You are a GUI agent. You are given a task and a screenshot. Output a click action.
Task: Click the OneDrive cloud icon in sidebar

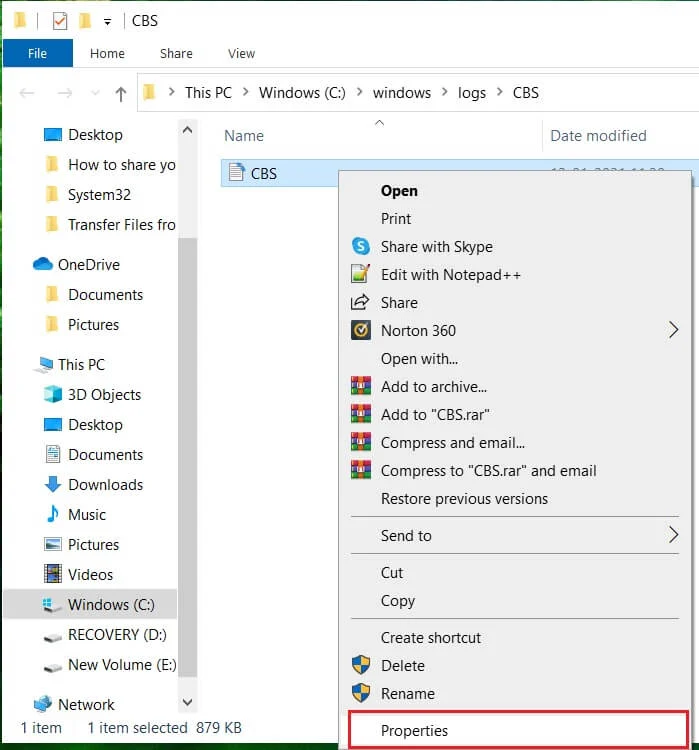coord(43,264)
